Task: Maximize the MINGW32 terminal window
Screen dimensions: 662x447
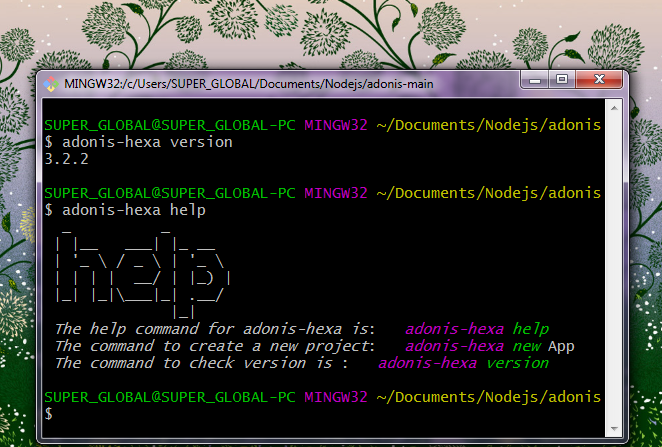Action: (562, 80)
